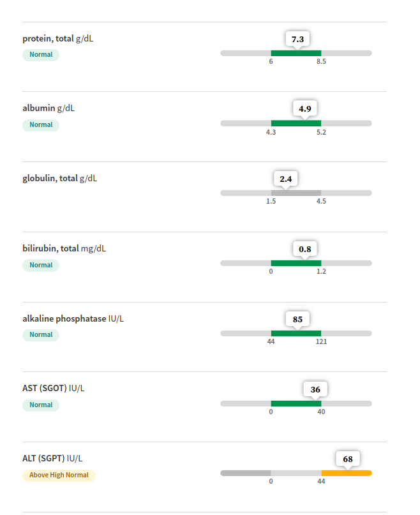The width and height of the screenshot is (420, 515).
Task: Click the orange ALT range bar segment
Action: pyautogui.click(x=347, y=473)
